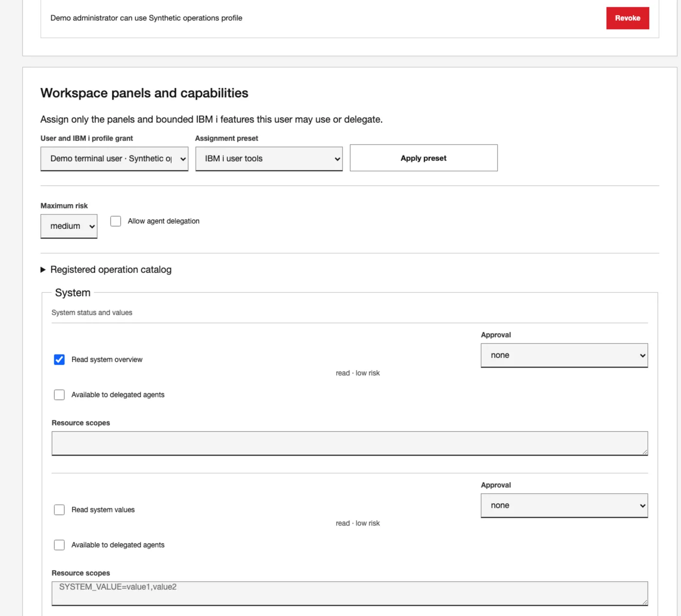Open the Maximum risk dropdown
681x616 pixels.
pyautogui.click(x=69, y=226)
